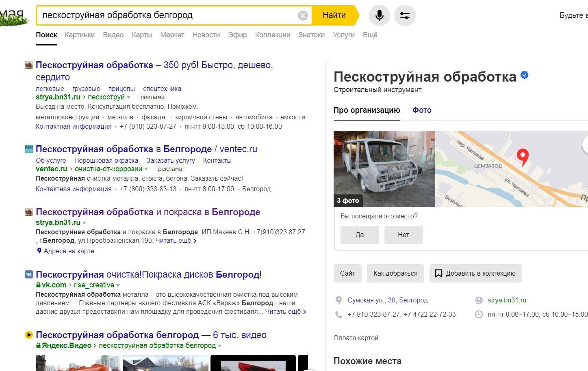Open the 3 фото gallery thumbnail
The width and height of the screenshot is (588, 371).
coord(347,201)
